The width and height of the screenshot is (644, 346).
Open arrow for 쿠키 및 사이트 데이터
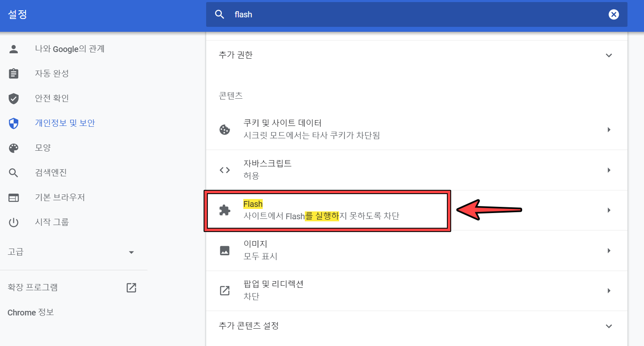coord(609,130)
